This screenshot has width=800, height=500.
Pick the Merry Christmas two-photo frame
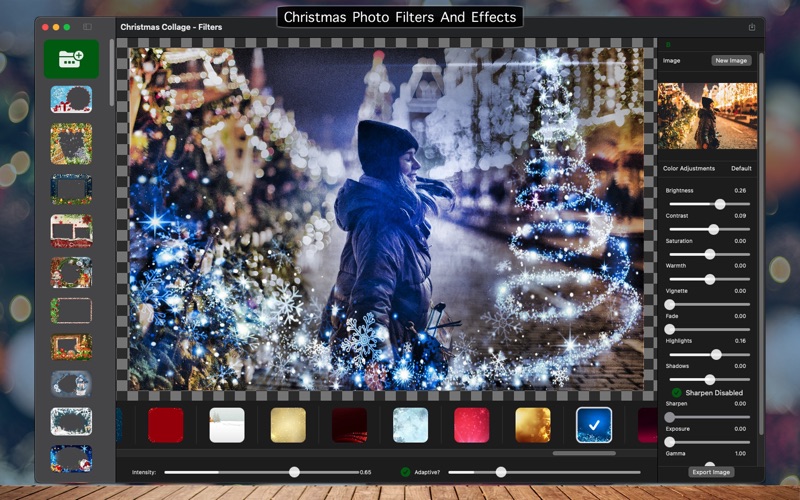(x=71, y=231)
